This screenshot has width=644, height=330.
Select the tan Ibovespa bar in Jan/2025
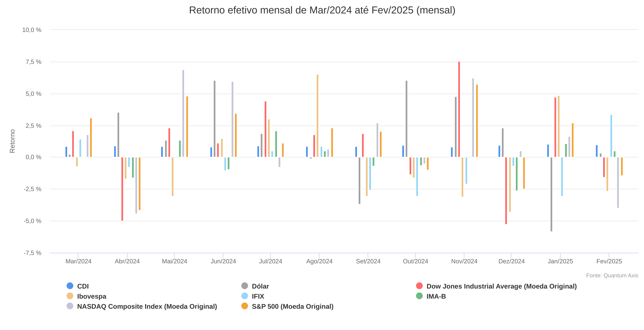(559, 126)
